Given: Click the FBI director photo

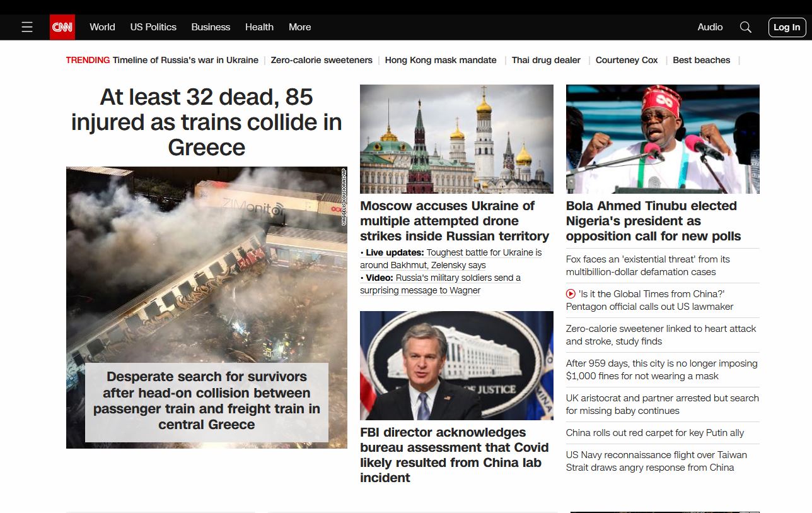Looking at the screenshot, I should tap(456, 365).
